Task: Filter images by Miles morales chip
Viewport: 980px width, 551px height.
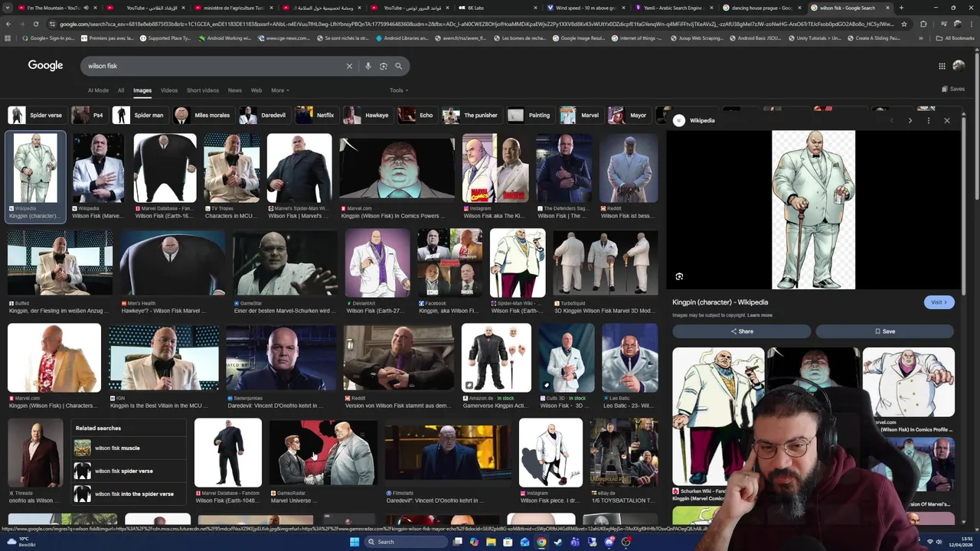Action: pyautogui.click(x=202, y=116)
